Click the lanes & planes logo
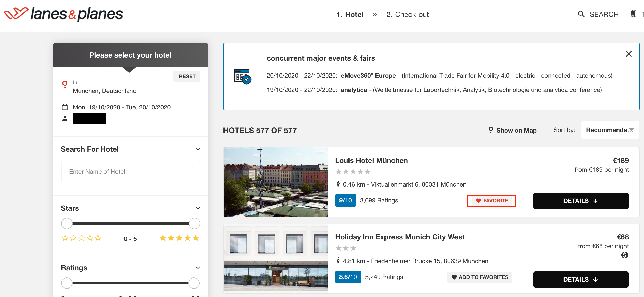This screenshot has height=297, width=644. [64, 14]
